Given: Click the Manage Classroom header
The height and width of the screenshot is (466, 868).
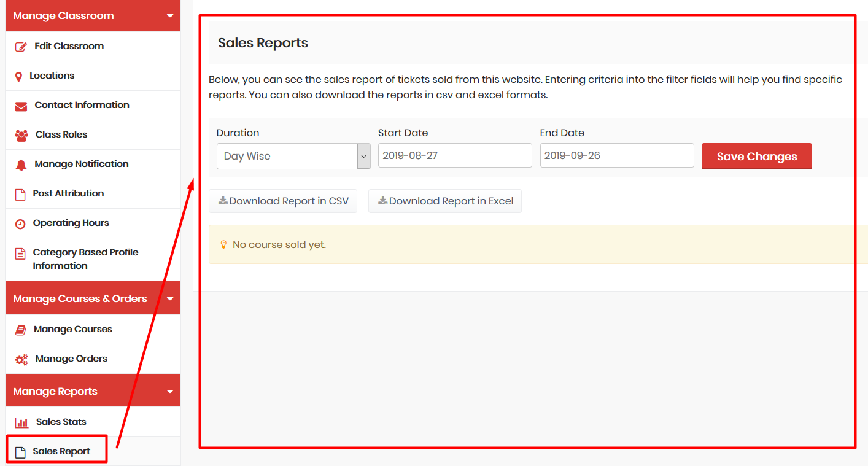Looking at the screenshot, I should coord(93,16).
